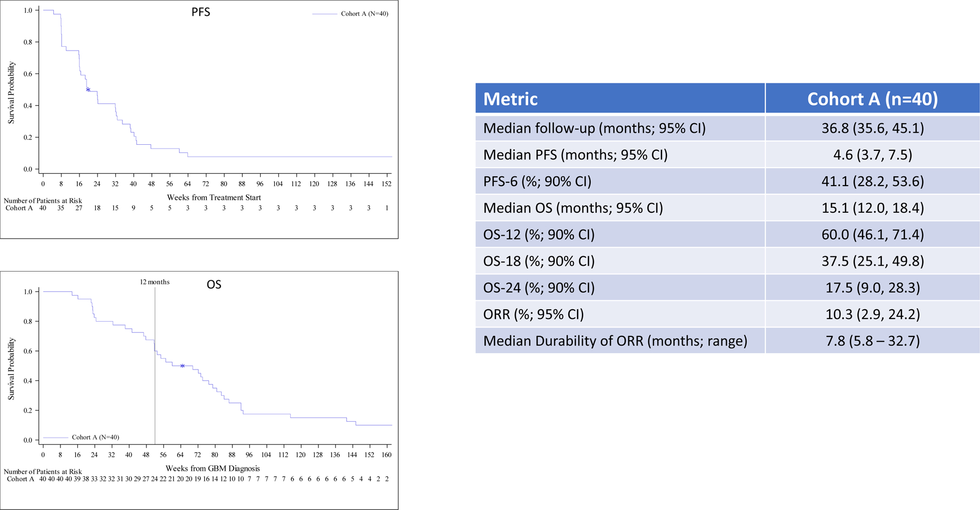Viewport: 980px width, 510px height.
Task: Click the "Median PFS (months; 95% CI)" label
Action: click(575, 155)
